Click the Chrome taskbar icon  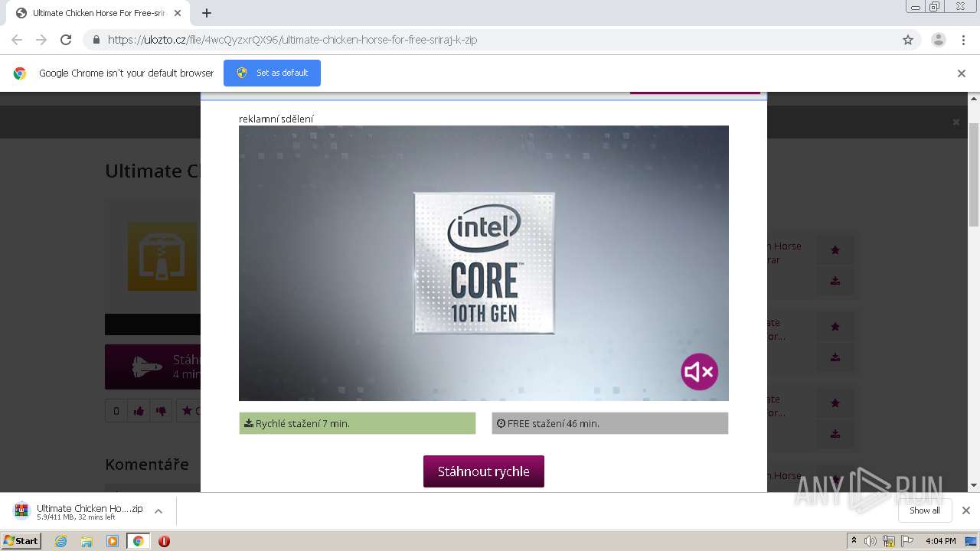138,541
